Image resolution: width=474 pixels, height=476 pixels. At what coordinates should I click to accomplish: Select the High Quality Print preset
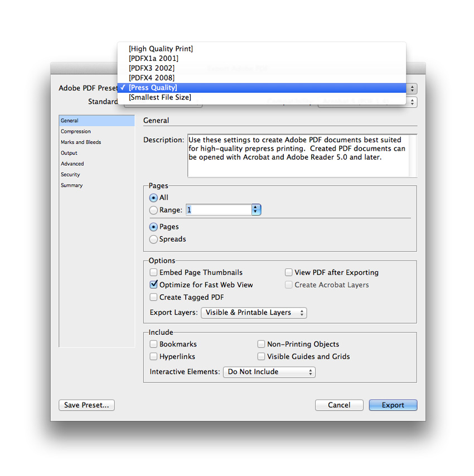[x=161, y=49]
